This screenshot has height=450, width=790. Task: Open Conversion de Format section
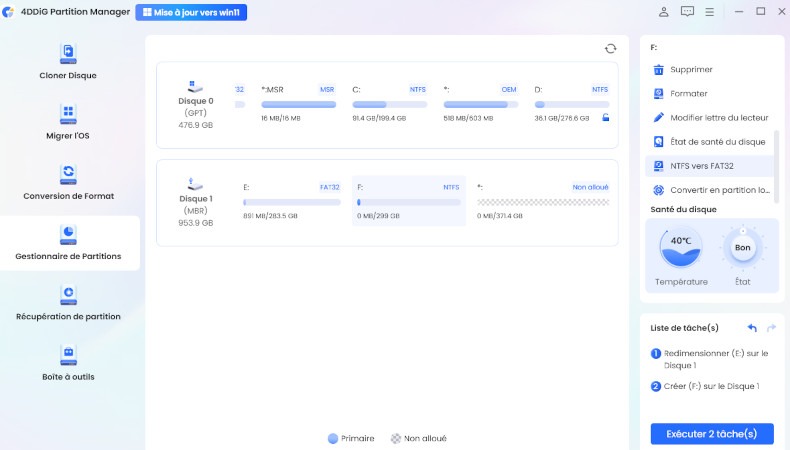point(68,182)
